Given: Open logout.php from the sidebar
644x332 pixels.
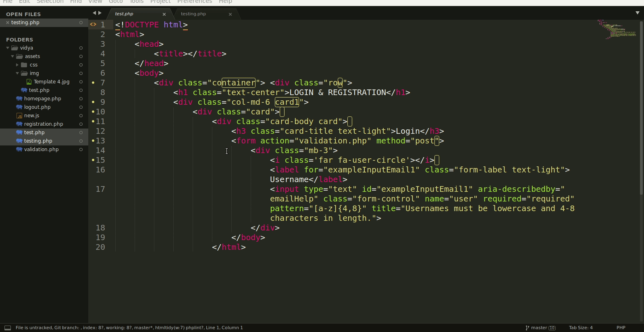Looking at the screenshot, I should [x=37, y=107].
